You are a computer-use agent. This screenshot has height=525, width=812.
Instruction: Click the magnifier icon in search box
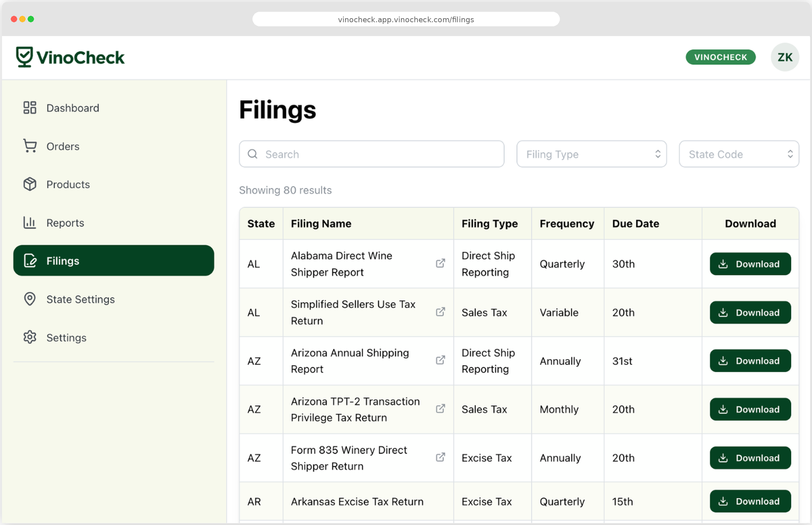252,154
